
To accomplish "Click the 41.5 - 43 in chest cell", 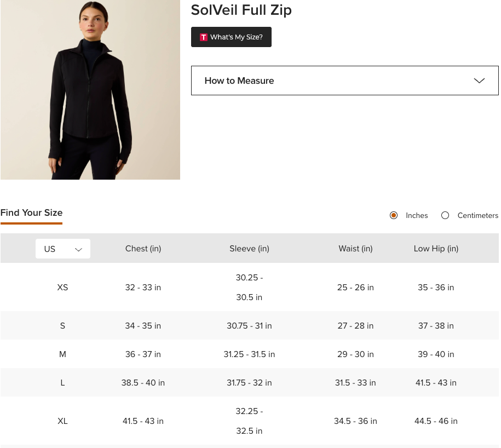I will pos(143,421).
